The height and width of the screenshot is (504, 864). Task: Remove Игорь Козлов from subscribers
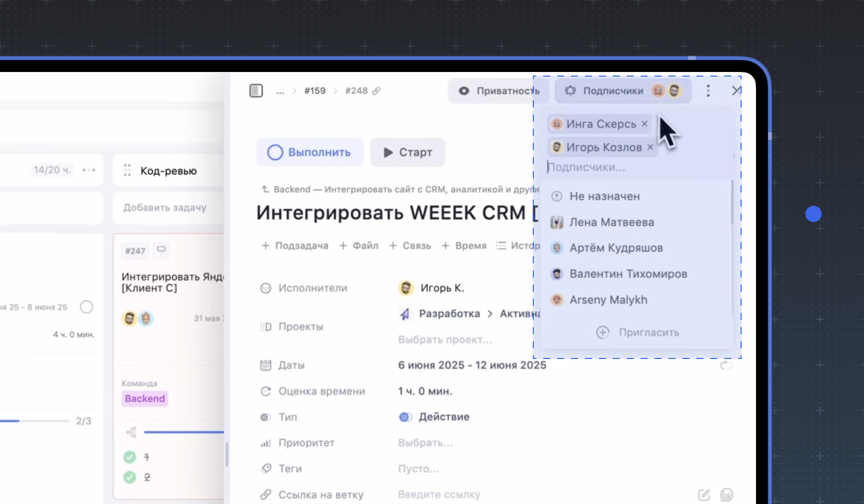click(650, 148)
